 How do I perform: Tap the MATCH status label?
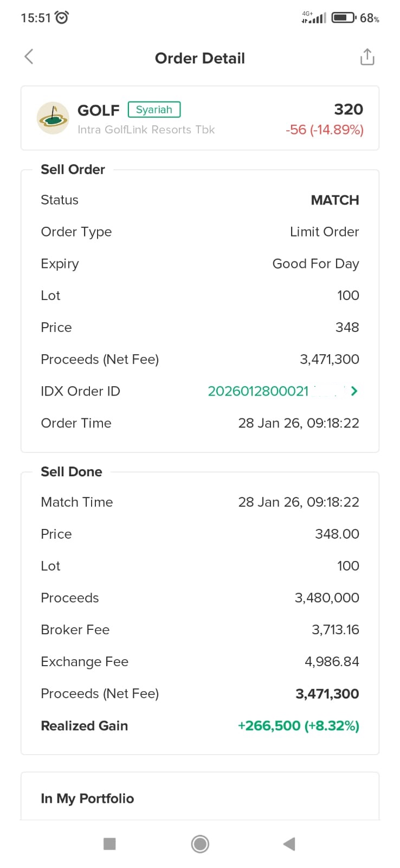pos(334,200)
